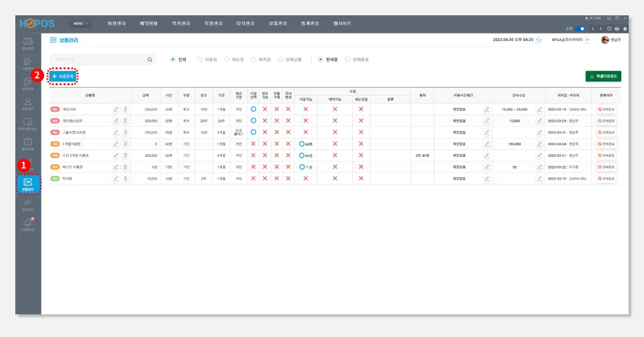644x337 pixels.
Task: Open the 예약현황 top menu
Action: point(148,23)
